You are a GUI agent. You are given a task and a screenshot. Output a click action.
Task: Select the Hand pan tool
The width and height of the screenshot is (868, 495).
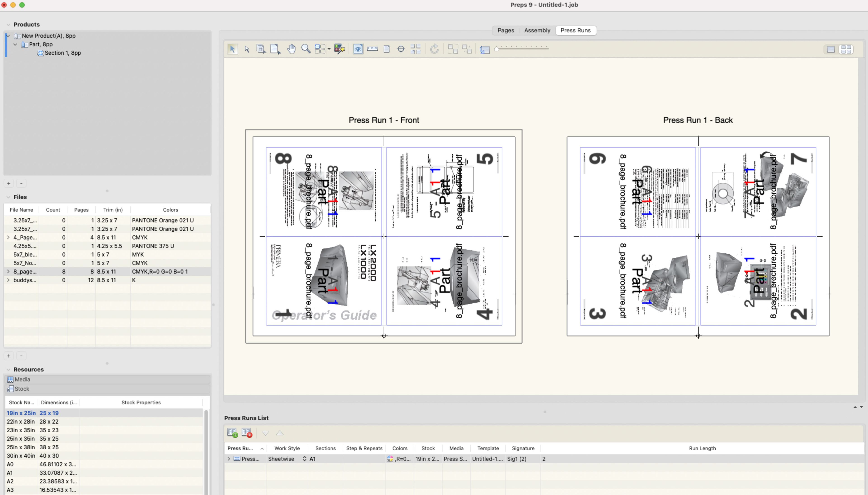pos(291,49)
